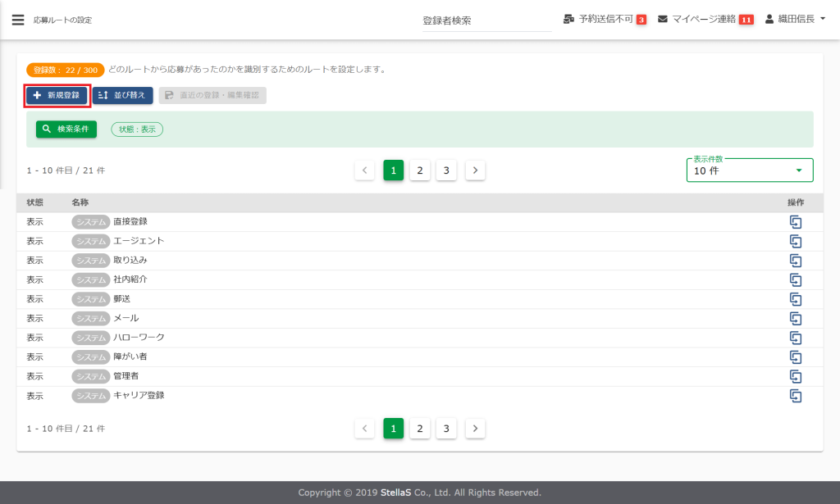
Task: Duplicate the 社内紹介 route entry
Action: [795, 279]
